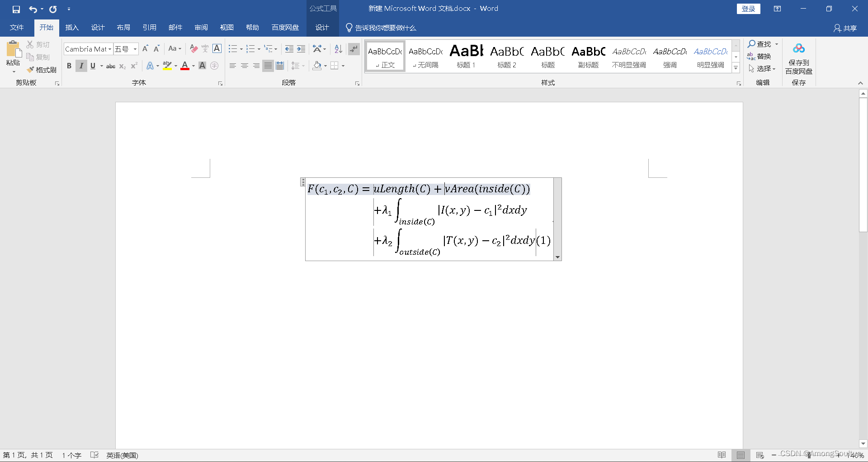Increase font size with the larger A icon

[x=145, y=49]
